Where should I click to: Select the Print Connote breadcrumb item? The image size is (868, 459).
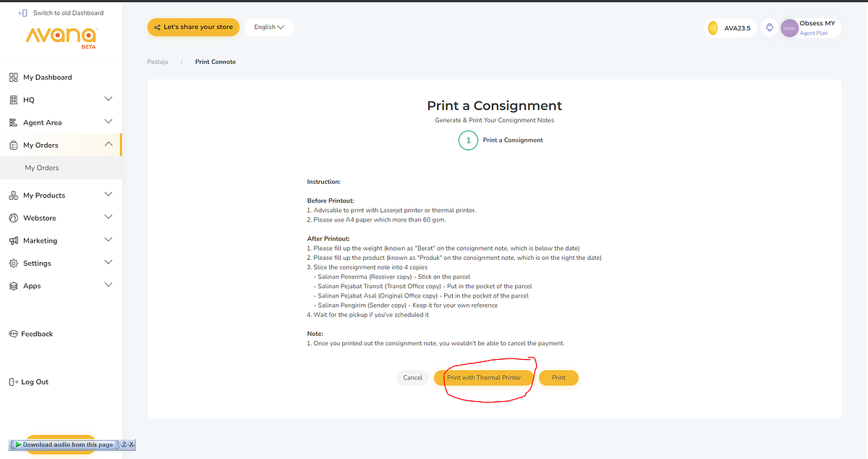(x=215, y=62)
